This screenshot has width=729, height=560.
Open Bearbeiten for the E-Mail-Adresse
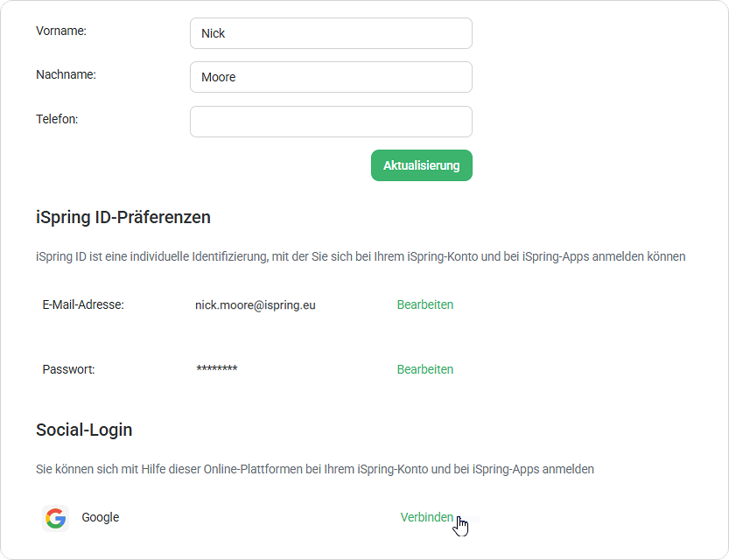point(425,304)
